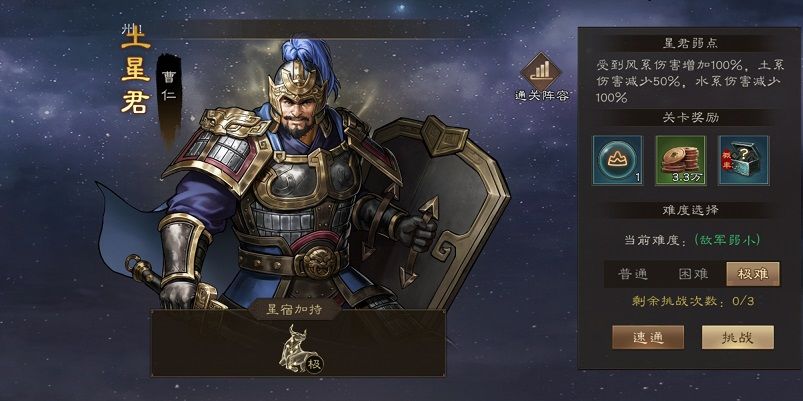Image resolution: width=803 pixels, height=401 pixels.
Task: Tap the 关卡奖励 section header
Action: (690, 118)
